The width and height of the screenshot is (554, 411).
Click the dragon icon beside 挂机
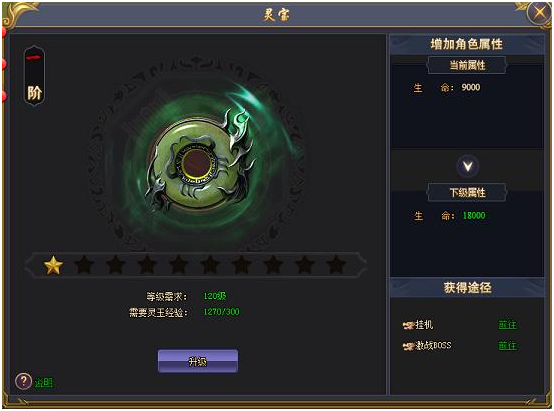(x=408, y=325)
